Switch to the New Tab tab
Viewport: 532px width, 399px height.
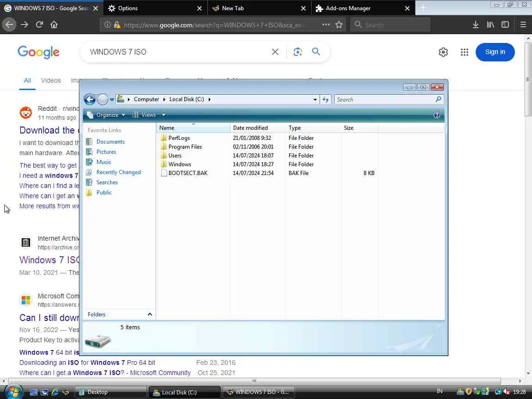click(260, 8)
